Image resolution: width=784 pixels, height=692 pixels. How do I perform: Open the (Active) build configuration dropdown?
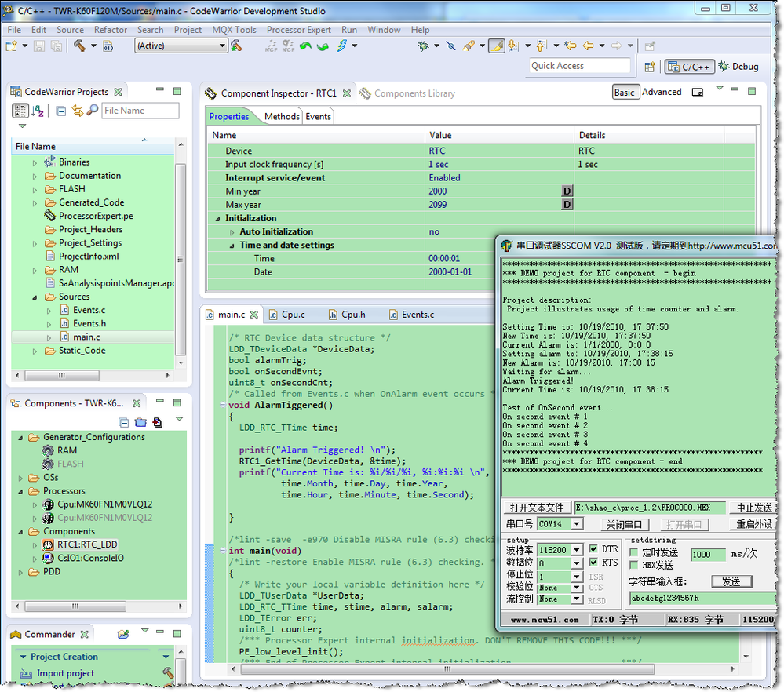click(x=181, y=46)
